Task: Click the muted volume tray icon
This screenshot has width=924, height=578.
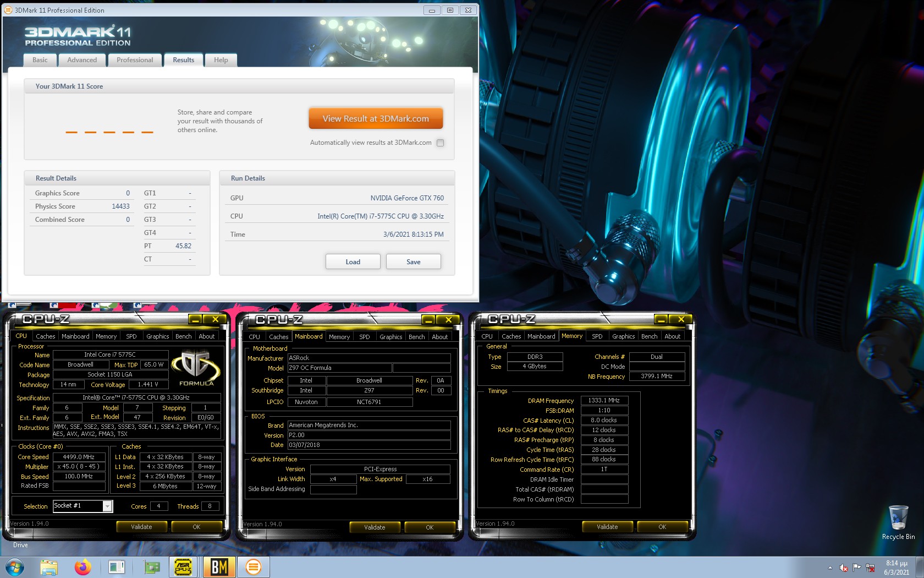Action: 844,568
